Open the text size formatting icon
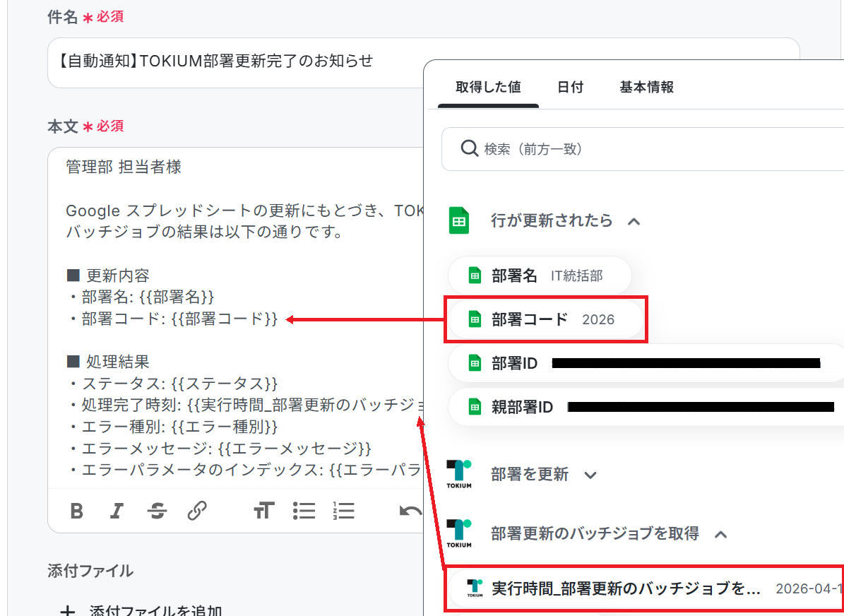Viewport: 844px width, 616px height. tap(263, 511)
